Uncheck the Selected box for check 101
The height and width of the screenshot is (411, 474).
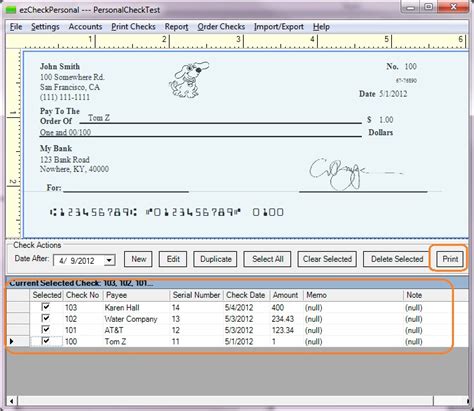click(46, 330)
